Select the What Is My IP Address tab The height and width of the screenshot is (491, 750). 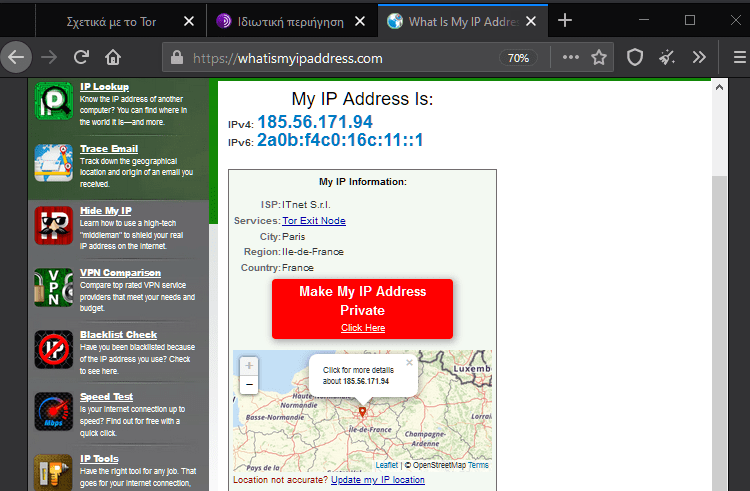pos(463,21)
